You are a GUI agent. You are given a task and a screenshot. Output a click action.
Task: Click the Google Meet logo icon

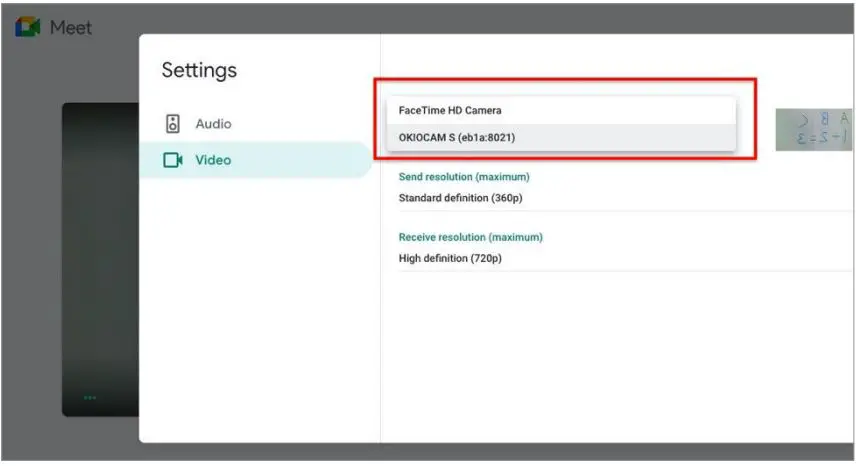(28, 26)
